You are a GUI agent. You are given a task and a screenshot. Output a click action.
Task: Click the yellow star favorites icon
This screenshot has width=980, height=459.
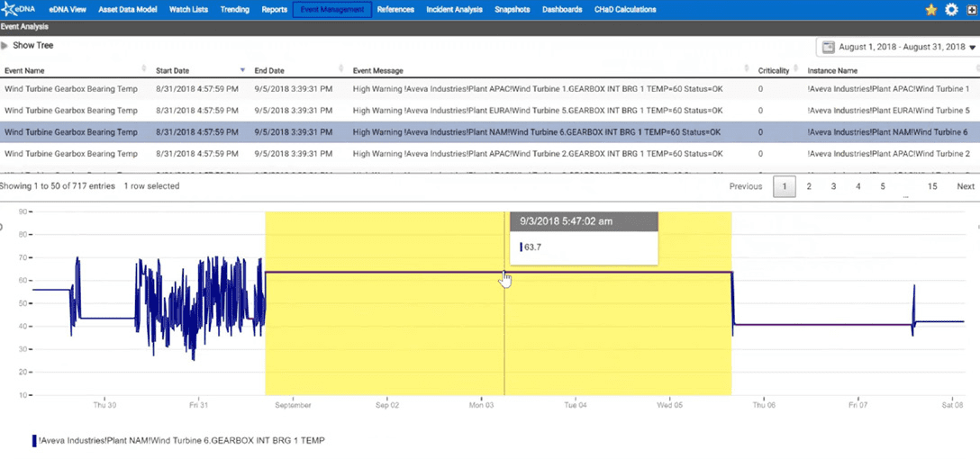[931, 10]
